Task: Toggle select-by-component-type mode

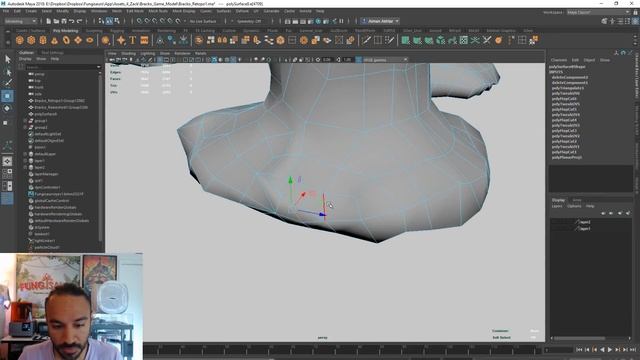Action: 117,21
